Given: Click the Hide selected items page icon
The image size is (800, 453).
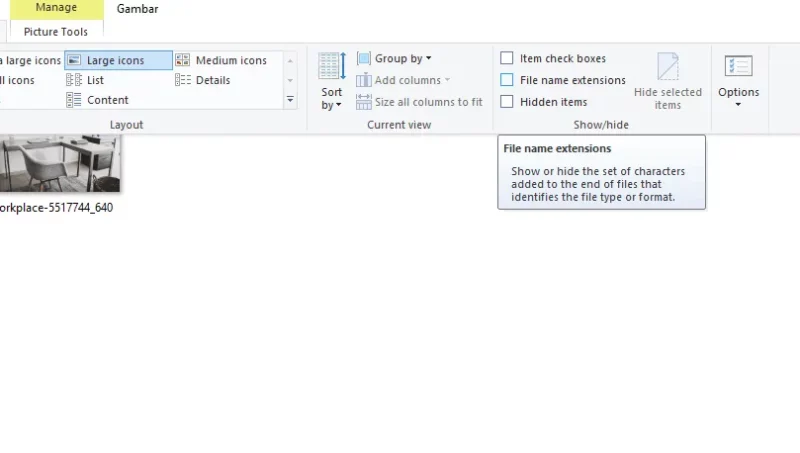Looking at the screenshot, I should pos(667,66).
